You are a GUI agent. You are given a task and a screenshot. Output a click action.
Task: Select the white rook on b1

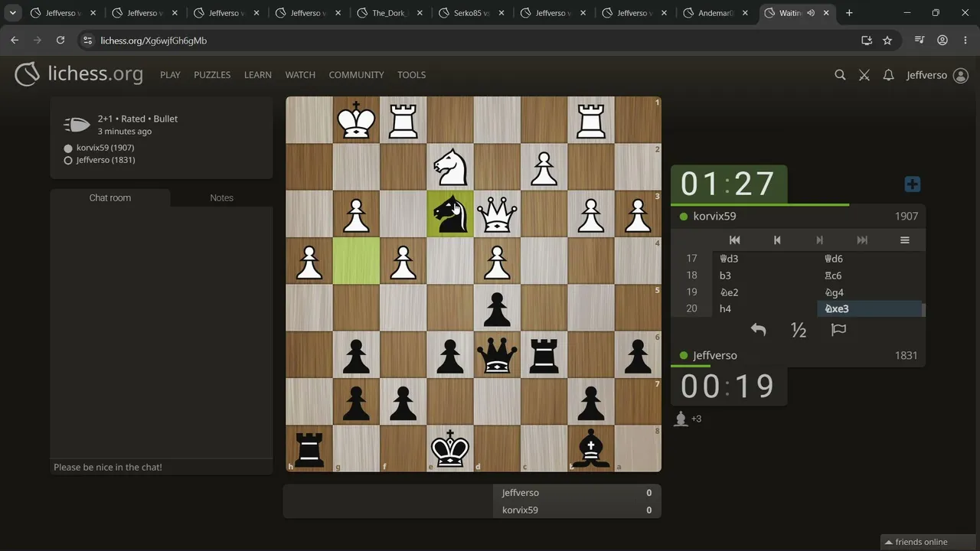(591, 120)
